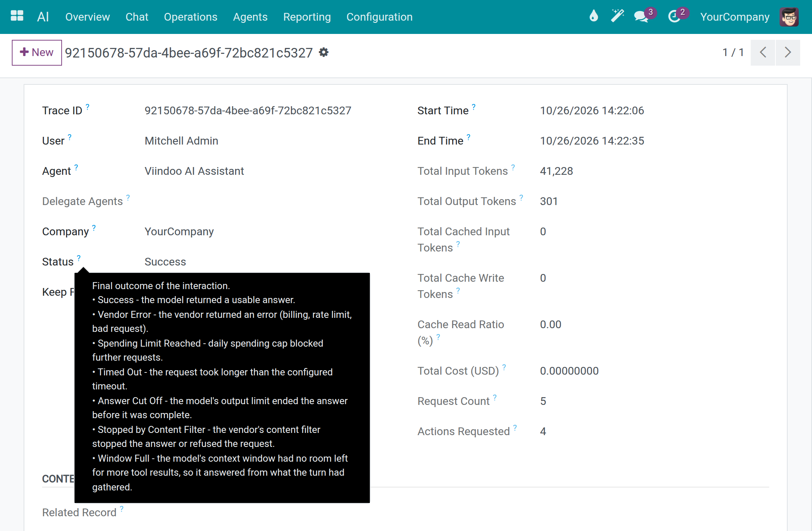Image resolution: width=812 pixels, height=531 pixels.
Task: Show help for Actions Requested
Action: coord(515,427)
